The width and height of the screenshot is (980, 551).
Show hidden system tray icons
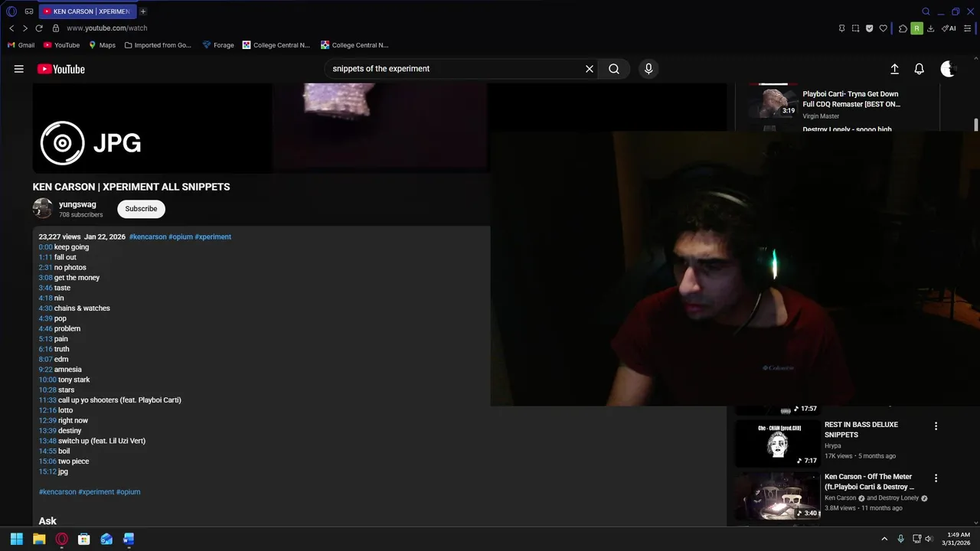884,539
